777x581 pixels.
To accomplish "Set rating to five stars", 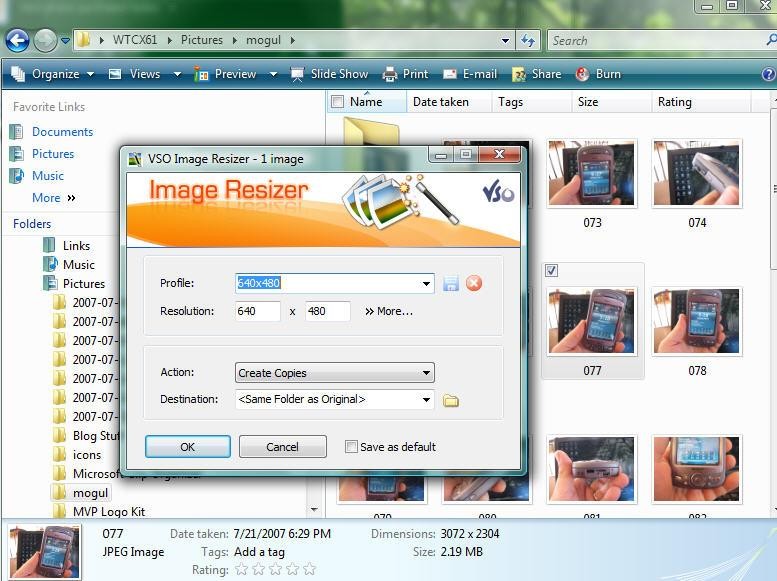I will point(310,569).
